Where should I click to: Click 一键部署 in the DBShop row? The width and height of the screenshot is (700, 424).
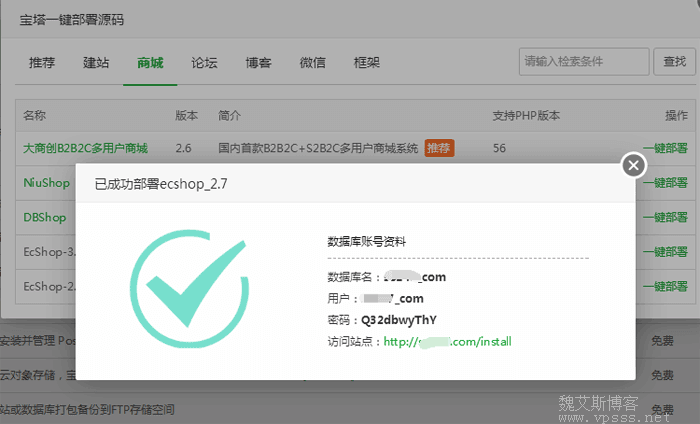point(665,217)
